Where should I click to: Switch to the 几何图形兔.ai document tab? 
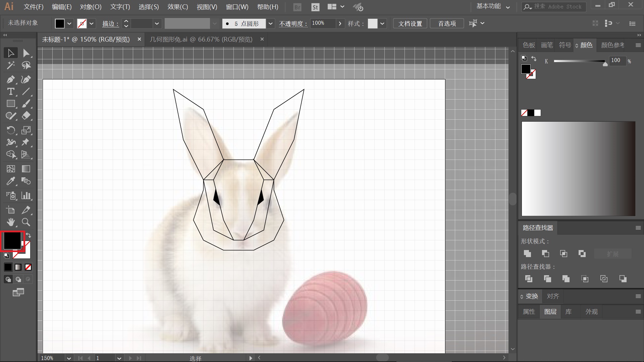(x=201, y=39)
